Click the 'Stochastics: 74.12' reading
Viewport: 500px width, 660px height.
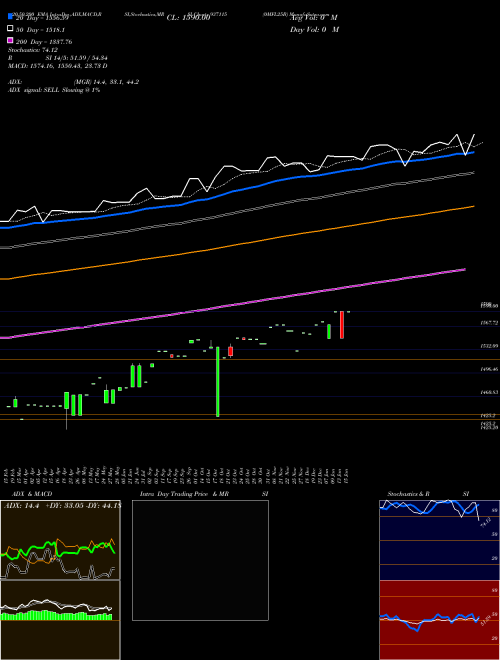coord(33,50)
